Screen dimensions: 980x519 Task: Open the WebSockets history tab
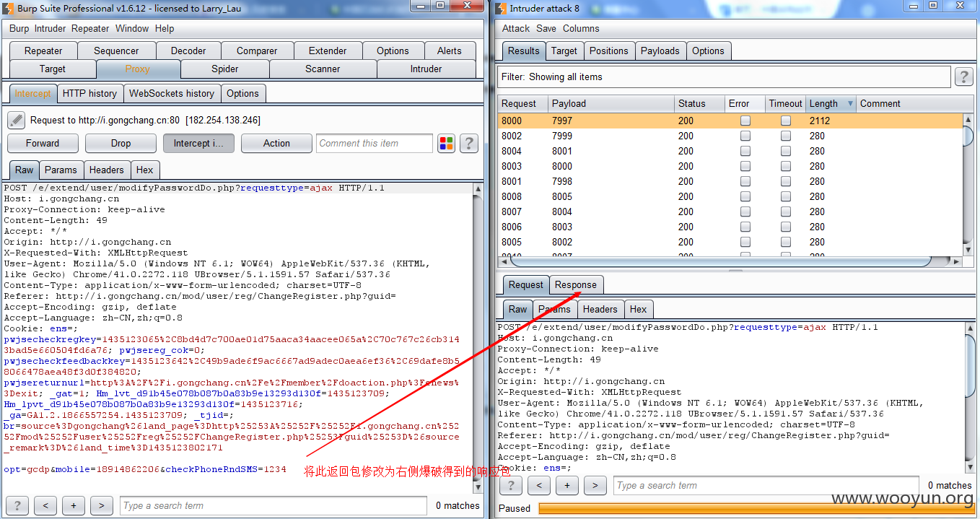coord(172,93)
